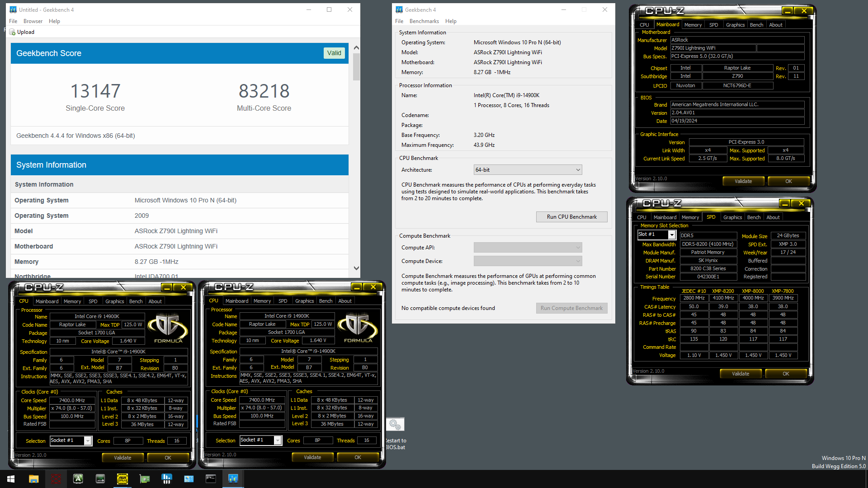This screenshot has height=488, width=868.
Task: Open Bench tab in middle CPU-Z CPU window
Action: point(325,301)
